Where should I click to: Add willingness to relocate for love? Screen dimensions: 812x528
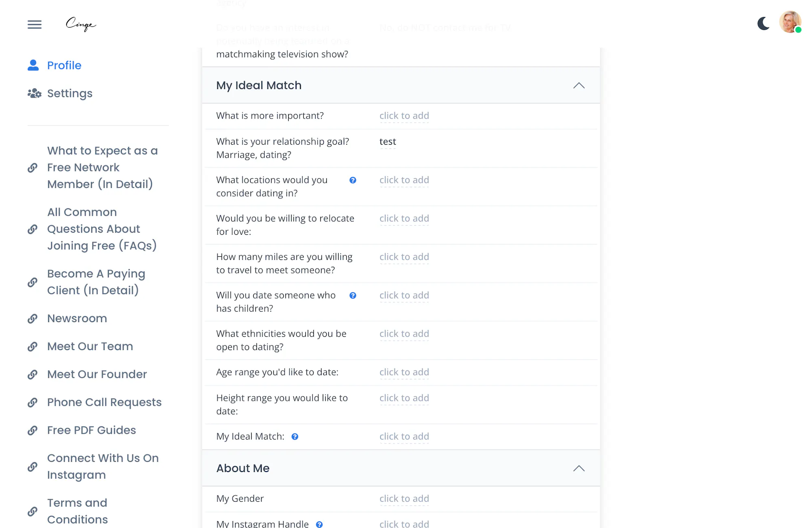coord(404,219)
